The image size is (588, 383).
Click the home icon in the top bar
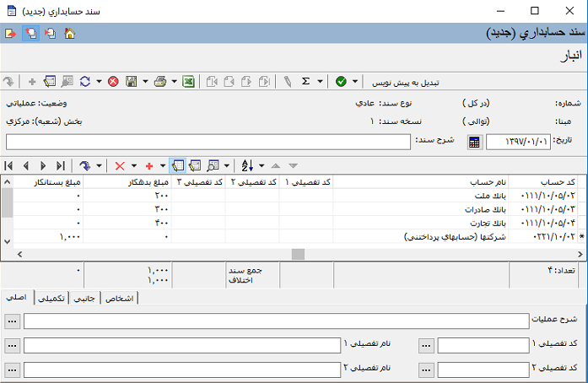(69, 34)
